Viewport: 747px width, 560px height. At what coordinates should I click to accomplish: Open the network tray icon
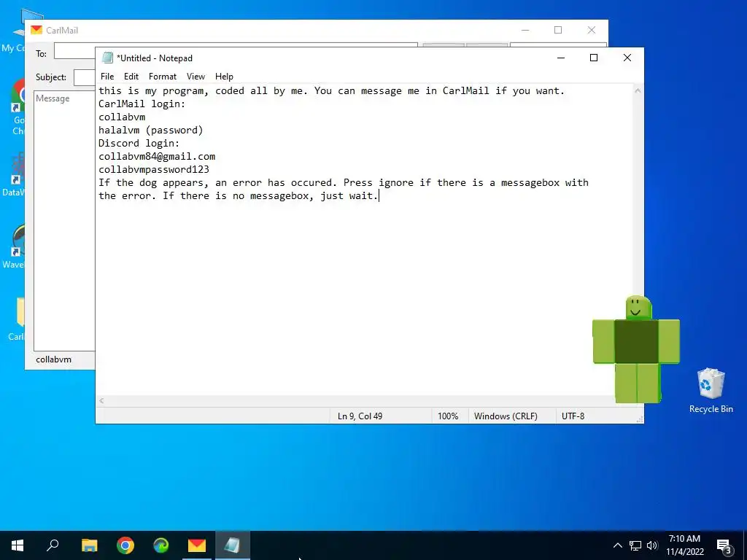pyautogui.click(x=635, y=545)
